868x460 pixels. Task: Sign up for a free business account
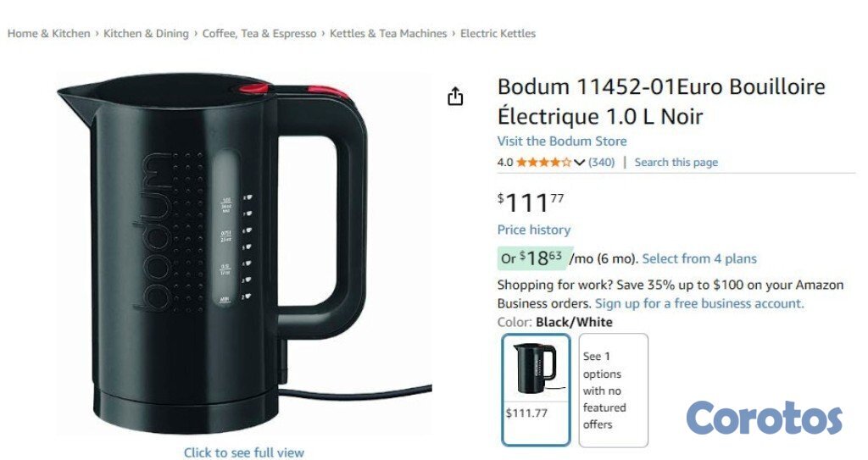click(699, 303)
